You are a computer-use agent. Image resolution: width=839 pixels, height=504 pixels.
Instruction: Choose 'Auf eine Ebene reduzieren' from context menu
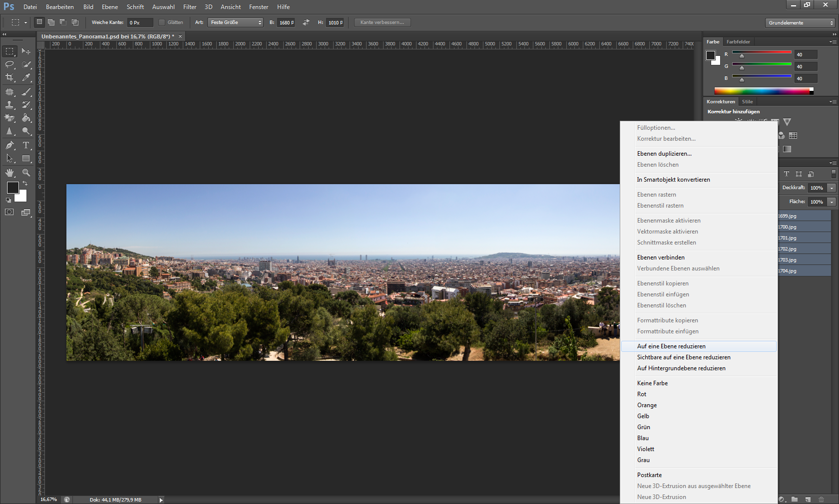pyautogui.click(x=671, y=346)
